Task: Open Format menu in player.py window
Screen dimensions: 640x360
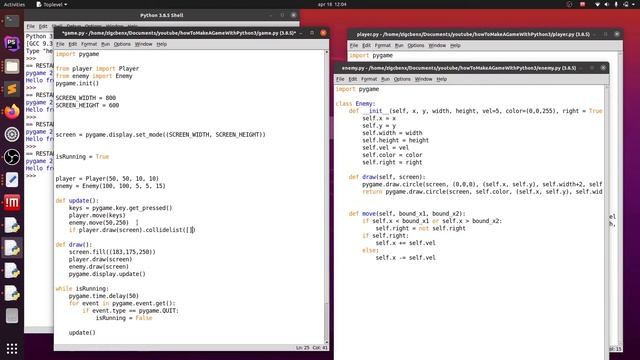Action: pos(383,46)
